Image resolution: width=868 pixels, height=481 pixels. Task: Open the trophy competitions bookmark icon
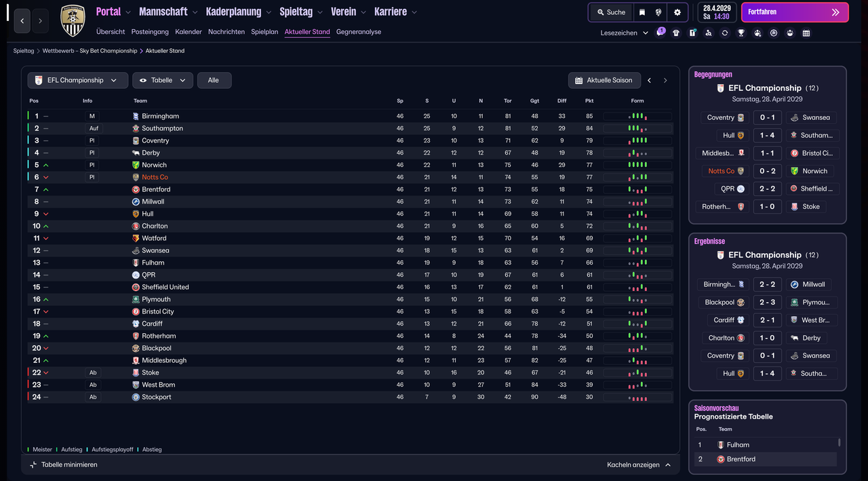coord(741,33)
